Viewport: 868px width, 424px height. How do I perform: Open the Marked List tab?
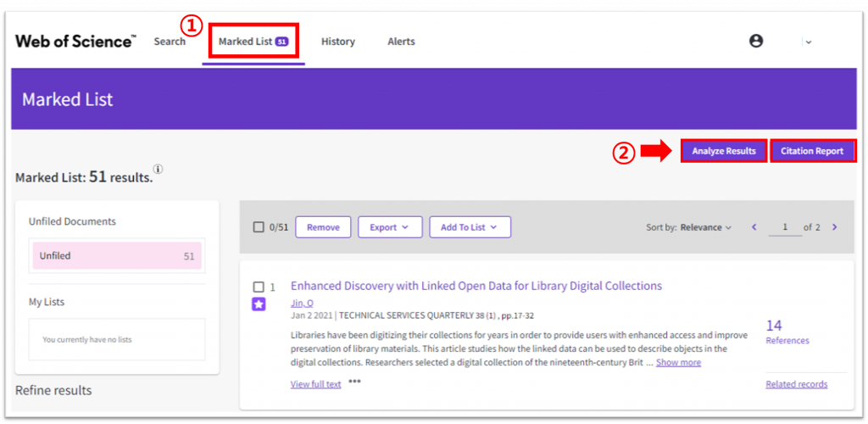click(x=253, y=42)
